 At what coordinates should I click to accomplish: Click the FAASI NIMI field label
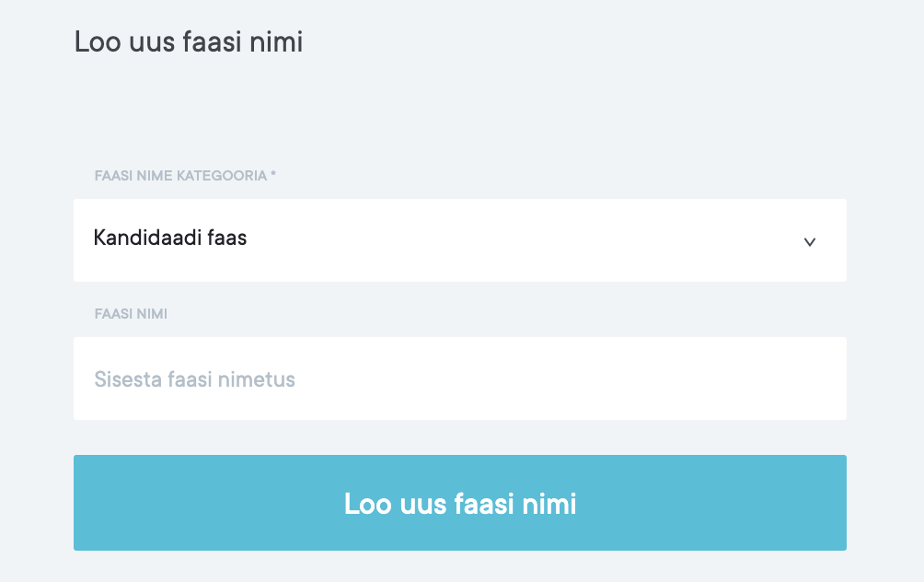click(x=131, y=313)
